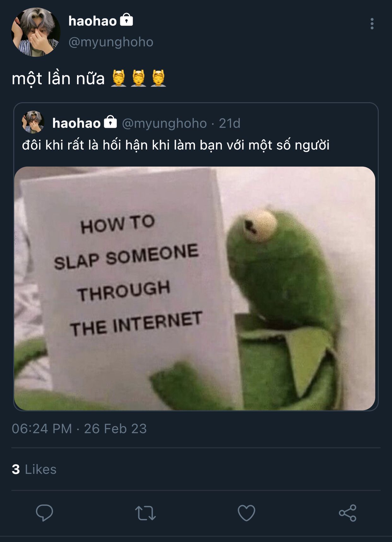Tap the lock icon beside main haohao name
Image resolution: width=392 pixels, height=542 pixels.
(127, 20)
